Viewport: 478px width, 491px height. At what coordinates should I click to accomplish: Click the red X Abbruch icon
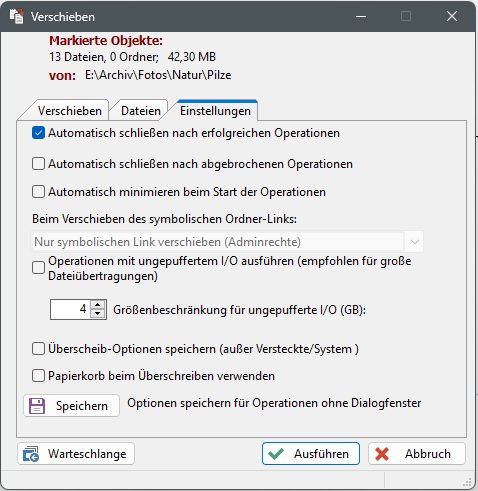tap(382, 454)
